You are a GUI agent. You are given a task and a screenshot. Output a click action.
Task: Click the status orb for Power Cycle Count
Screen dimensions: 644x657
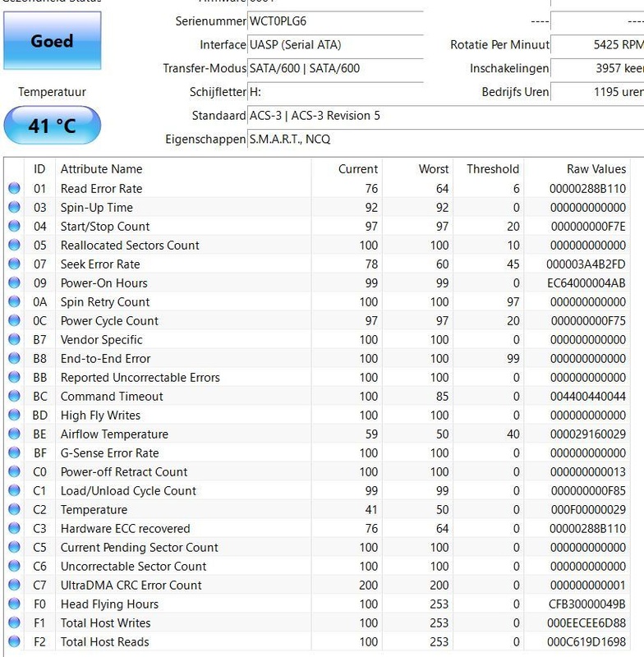pos(14,320)
